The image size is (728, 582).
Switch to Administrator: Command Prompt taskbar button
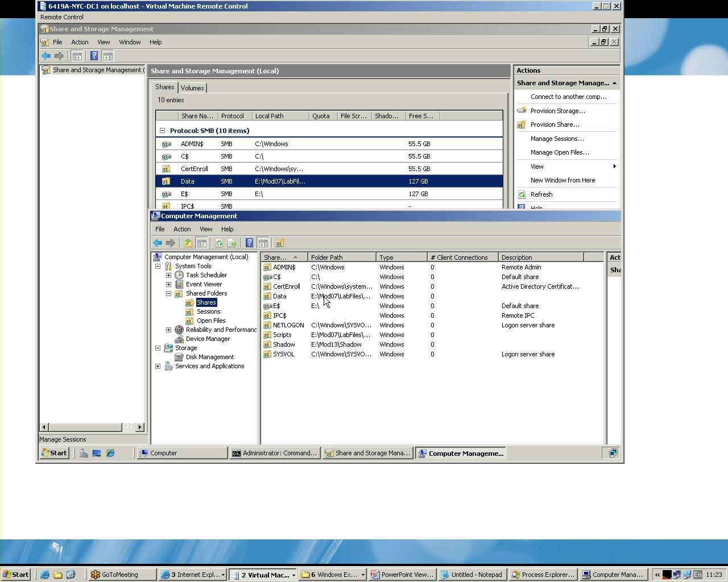[275, 453]
